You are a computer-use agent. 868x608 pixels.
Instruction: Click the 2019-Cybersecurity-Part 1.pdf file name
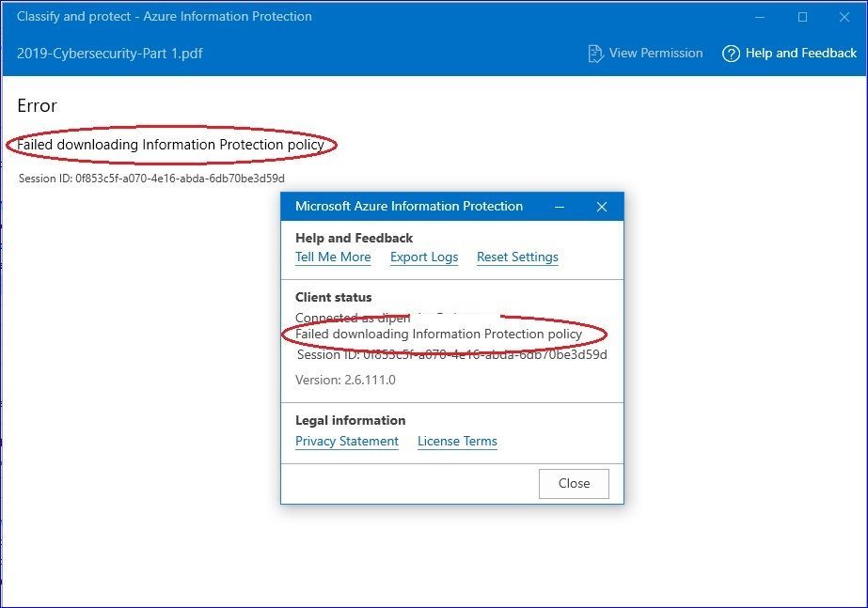click(x=110, y=54)
